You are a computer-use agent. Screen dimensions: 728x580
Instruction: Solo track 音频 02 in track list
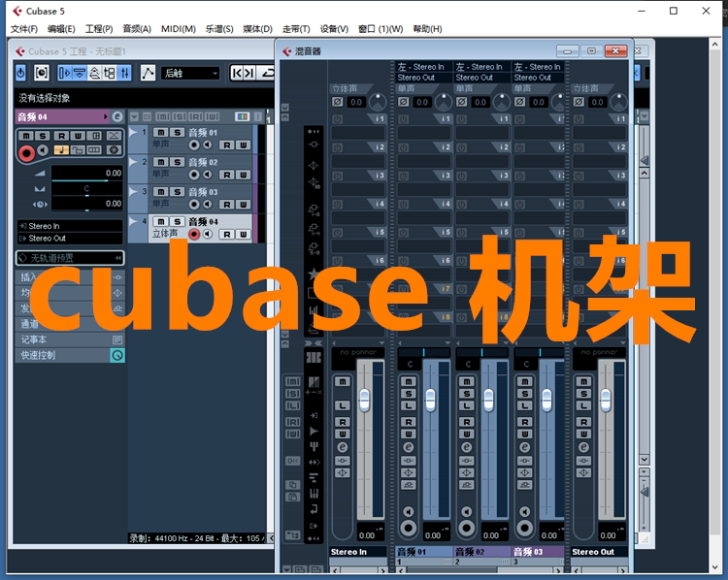point(177,162)
